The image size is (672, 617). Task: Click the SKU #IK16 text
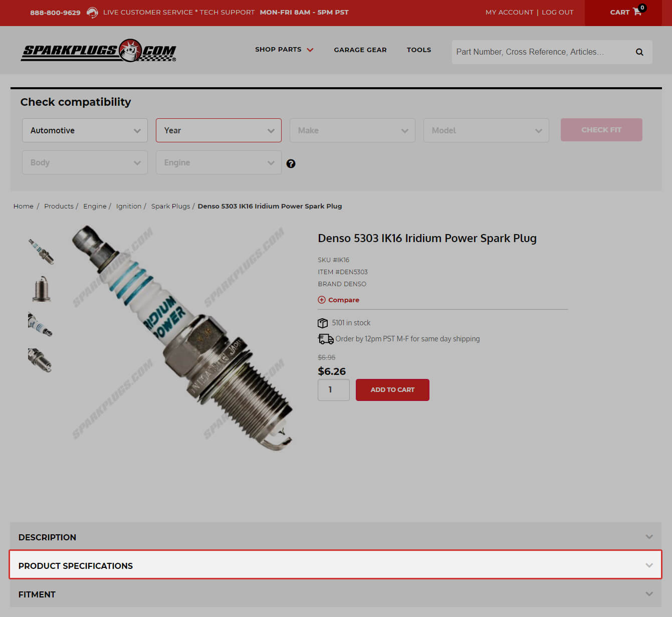click(334, 260)
